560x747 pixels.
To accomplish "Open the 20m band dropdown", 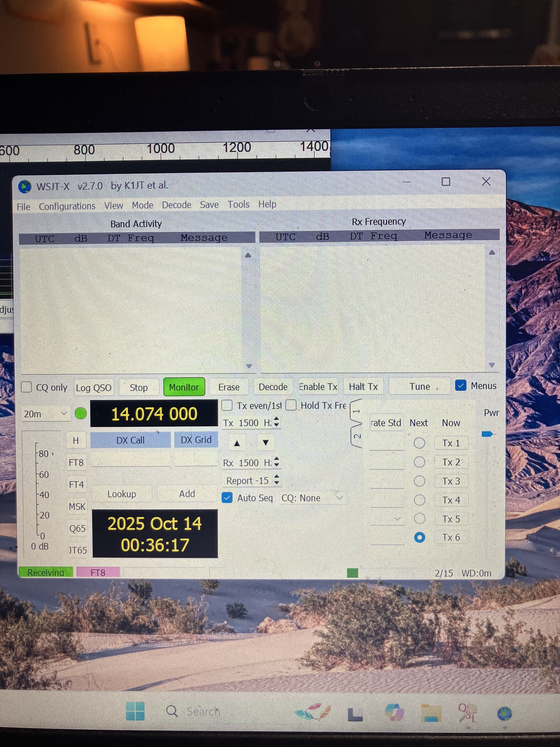I will pos(45,414).
